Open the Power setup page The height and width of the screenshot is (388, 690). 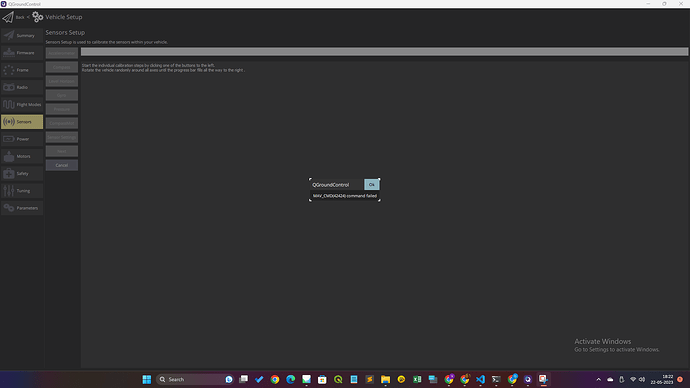[x=22, y=139]
